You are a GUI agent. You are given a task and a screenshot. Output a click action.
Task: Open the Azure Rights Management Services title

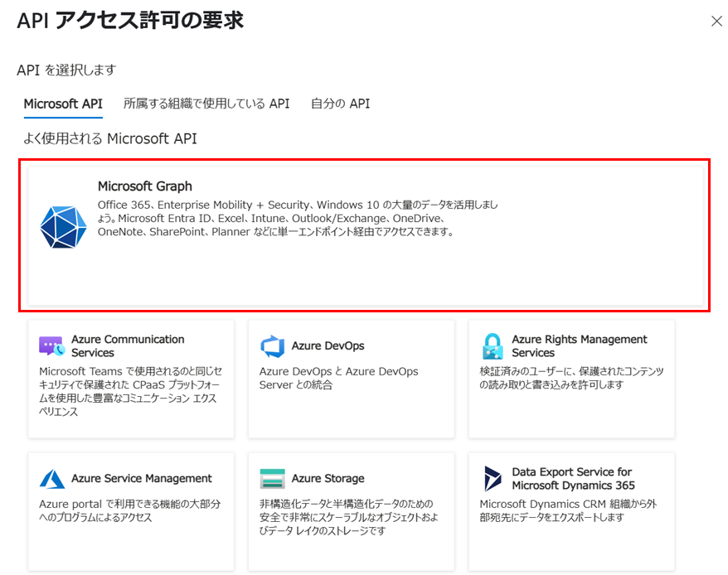(580, 346)
